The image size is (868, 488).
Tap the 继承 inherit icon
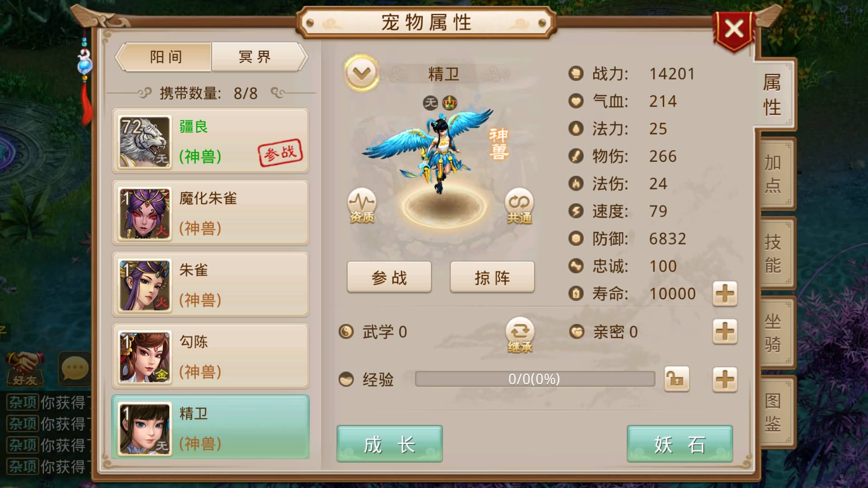520,335
